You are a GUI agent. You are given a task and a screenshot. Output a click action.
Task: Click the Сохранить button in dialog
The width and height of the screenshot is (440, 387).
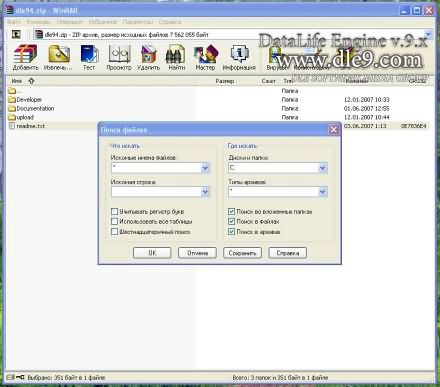tap(242, 253)
